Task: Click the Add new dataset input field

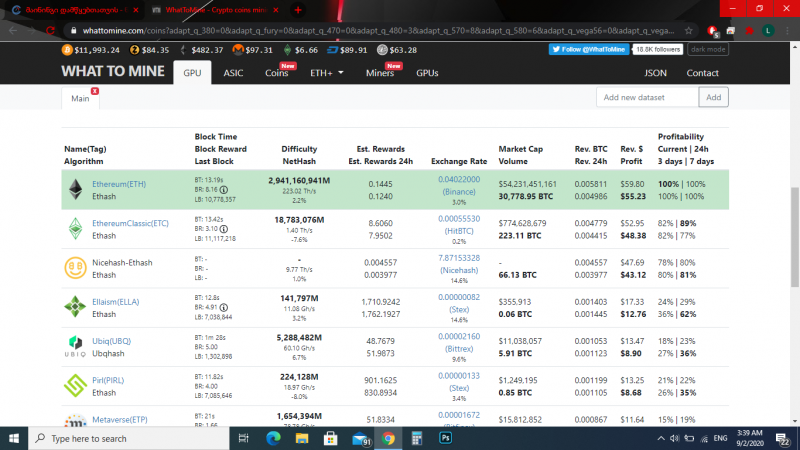Action: [646, 97]
